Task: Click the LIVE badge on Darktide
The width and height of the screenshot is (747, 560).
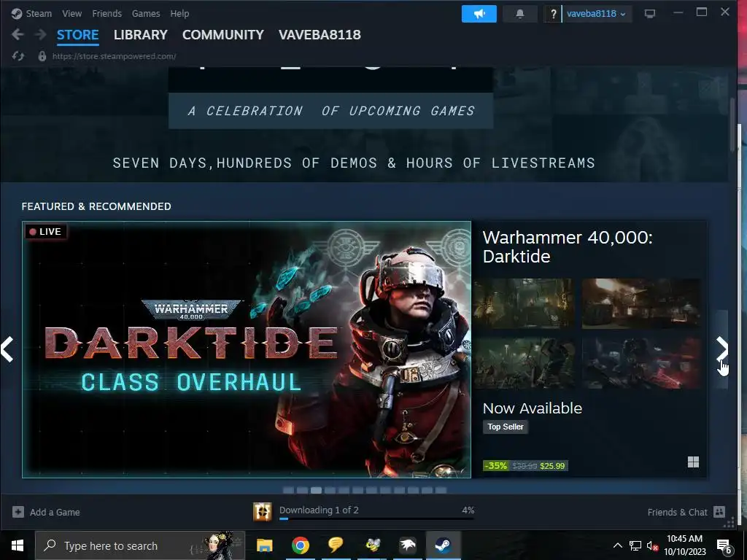Action: coord(46,232)
